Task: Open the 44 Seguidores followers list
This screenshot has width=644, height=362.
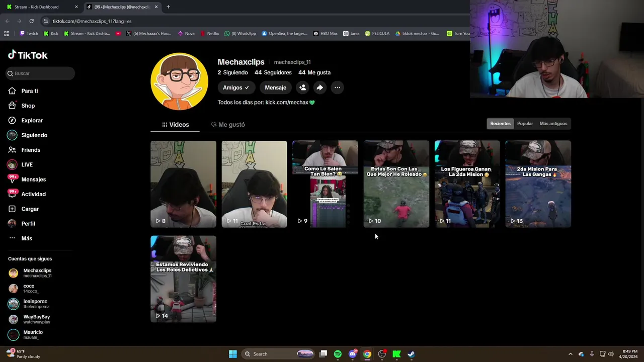Action: pyautogui.click(x=273, y=72)
